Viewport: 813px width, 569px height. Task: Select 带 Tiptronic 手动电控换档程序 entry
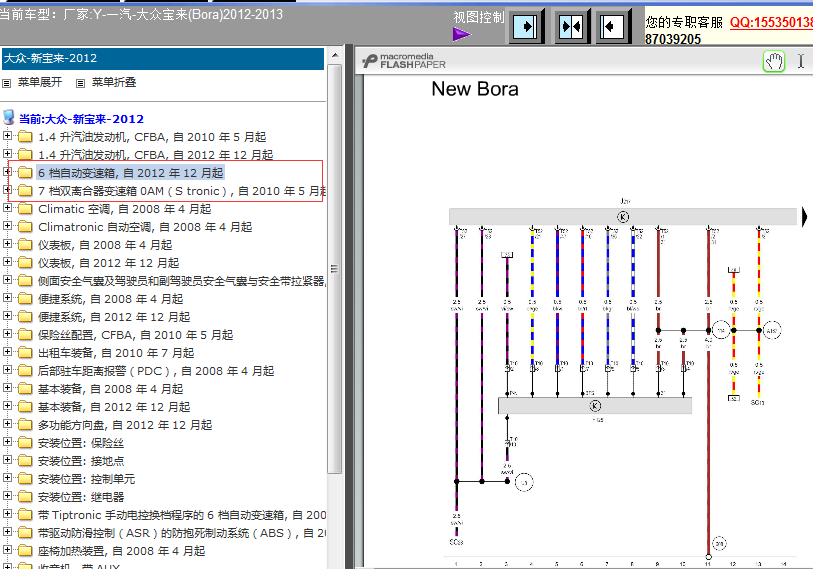[181, 515]
